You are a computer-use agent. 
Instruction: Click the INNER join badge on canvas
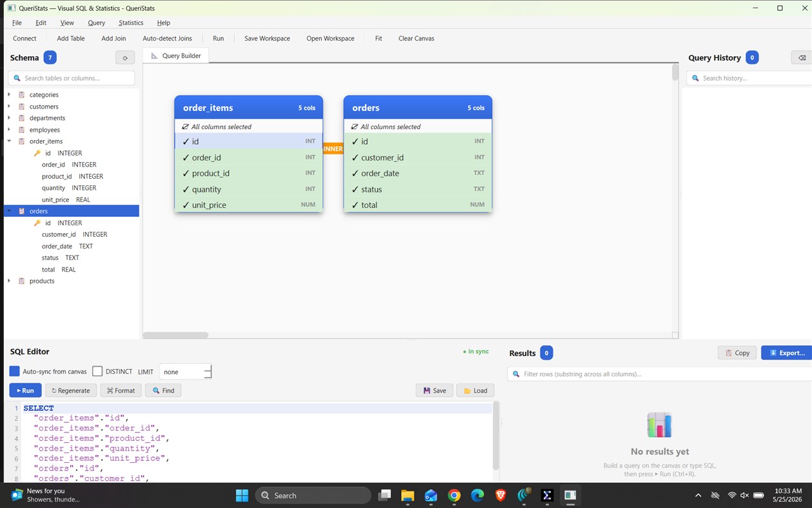pyautogui.click(x=333, y=148)
